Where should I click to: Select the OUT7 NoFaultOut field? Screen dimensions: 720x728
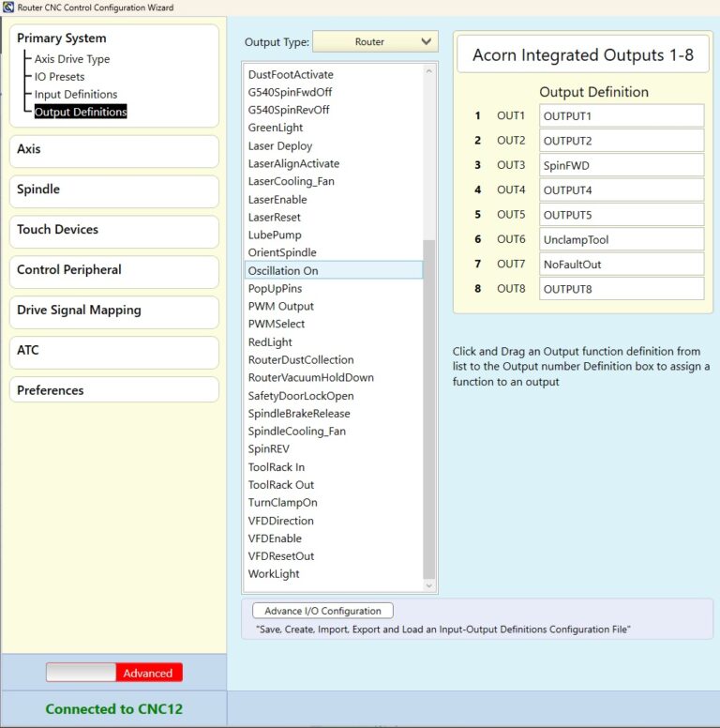[x=621, y=265]
